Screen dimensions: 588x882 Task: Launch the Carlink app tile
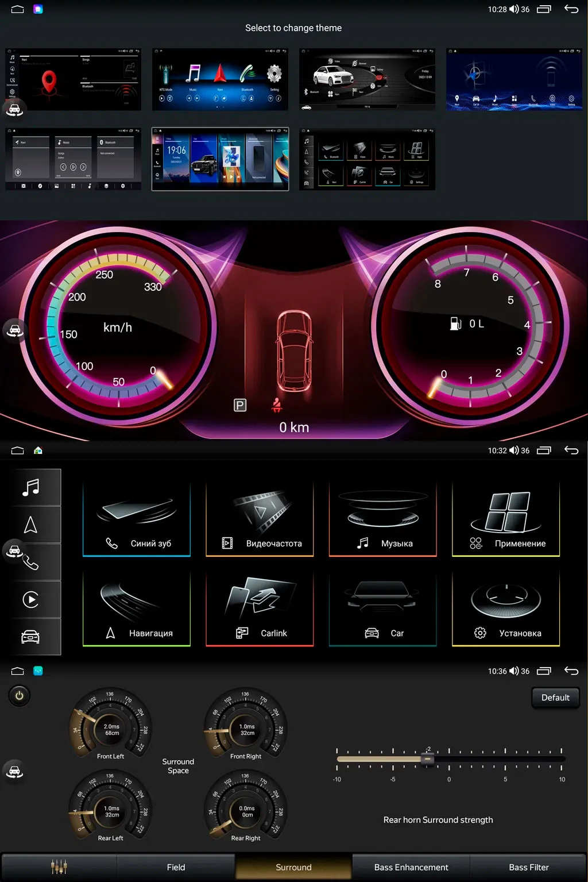coord(260,609)
